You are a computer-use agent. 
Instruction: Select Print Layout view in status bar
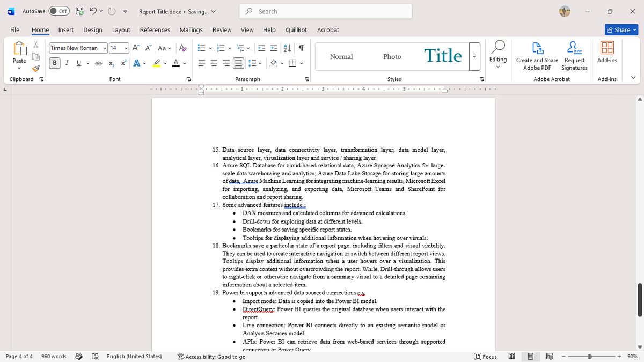point(530,357)
